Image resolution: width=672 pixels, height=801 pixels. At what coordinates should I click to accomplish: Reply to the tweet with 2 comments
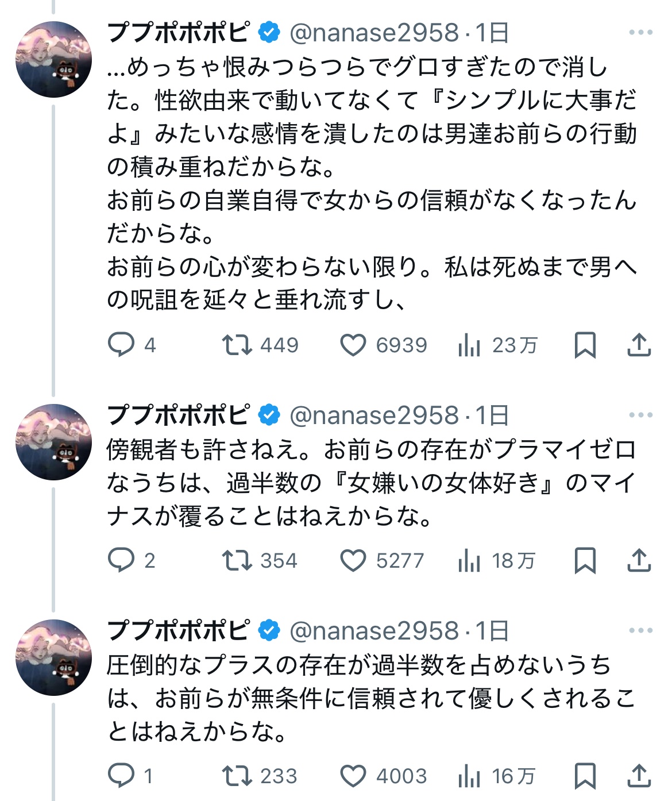121,560
